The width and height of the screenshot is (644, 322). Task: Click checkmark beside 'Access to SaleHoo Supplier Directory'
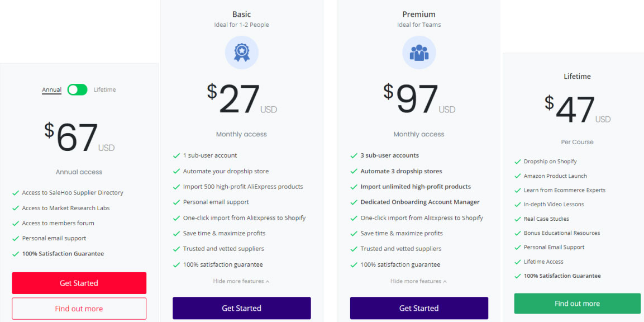[x=16, y=193]
